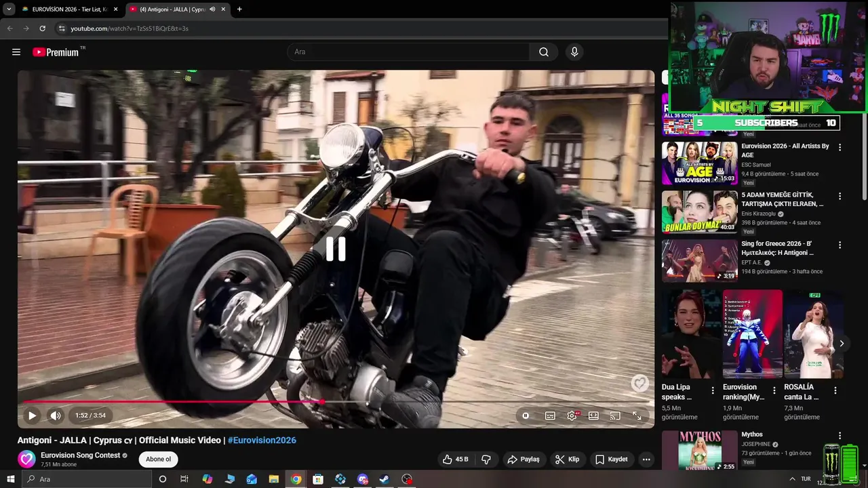Screen dimensions: 868x488
Task: Open Enis Kirazoglu channel name link
Action: click(758, 213)
